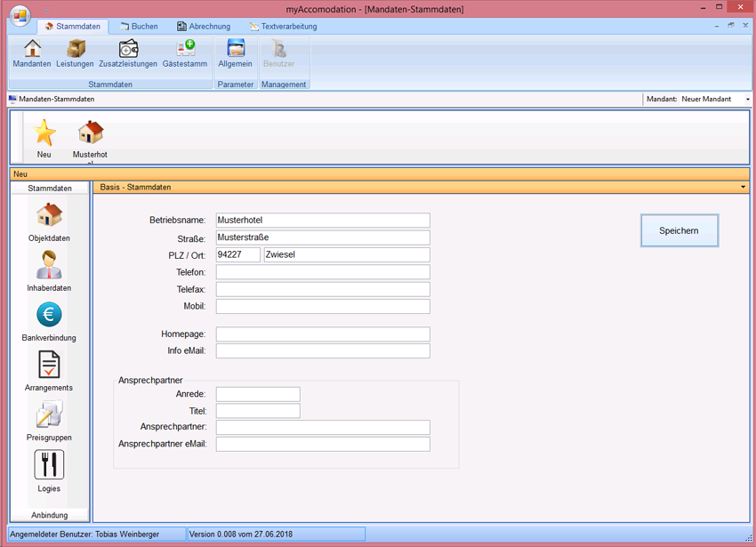Open Arrangements in the sidebar
The height and width of the screenshot is (547, 756).
coord(49,372)
